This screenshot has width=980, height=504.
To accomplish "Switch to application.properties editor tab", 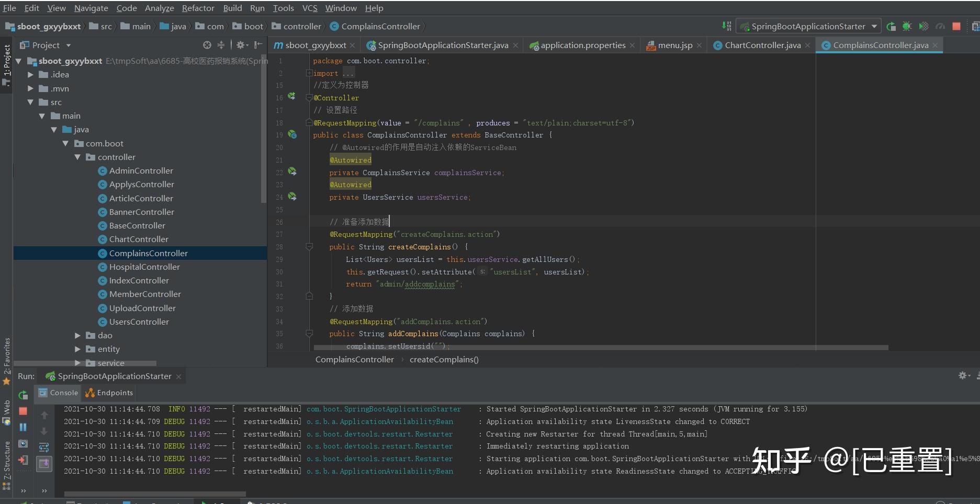I will 583,45.
